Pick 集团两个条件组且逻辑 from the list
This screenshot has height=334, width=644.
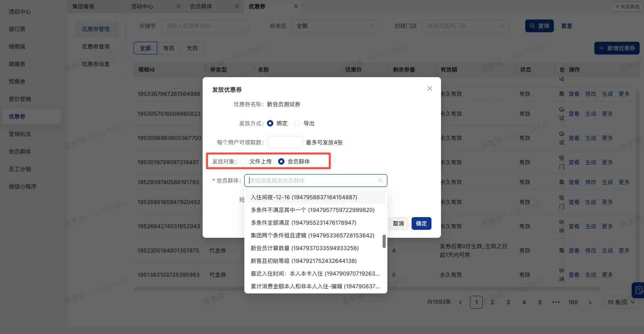pos(315,235)
